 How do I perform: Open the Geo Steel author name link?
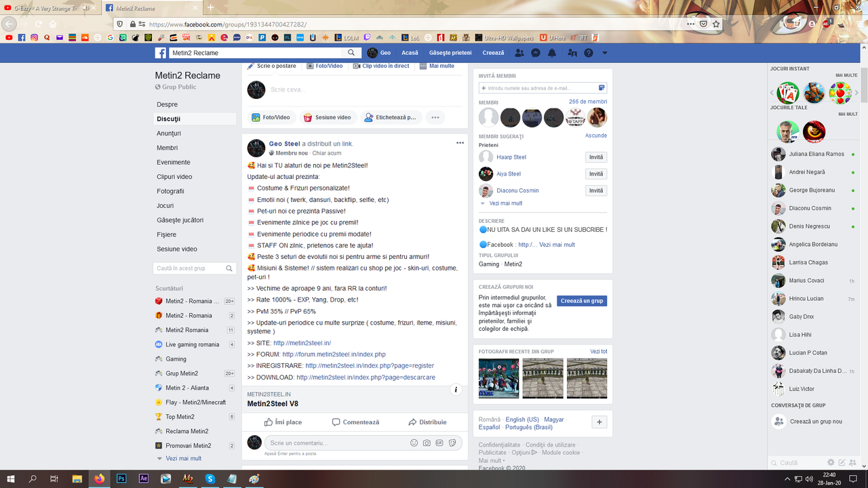tap(284, 144)
